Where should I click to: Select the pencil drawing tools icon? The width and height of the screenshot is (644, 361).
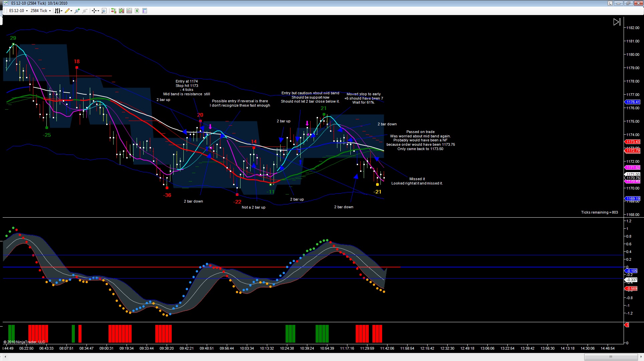[x=67, y=11]
